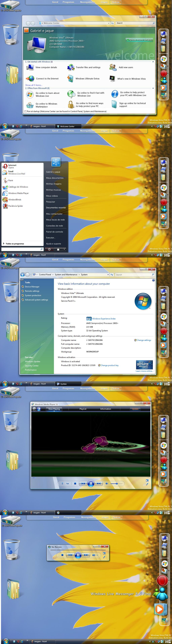Click the Start menu power button

tap(49, 249)
